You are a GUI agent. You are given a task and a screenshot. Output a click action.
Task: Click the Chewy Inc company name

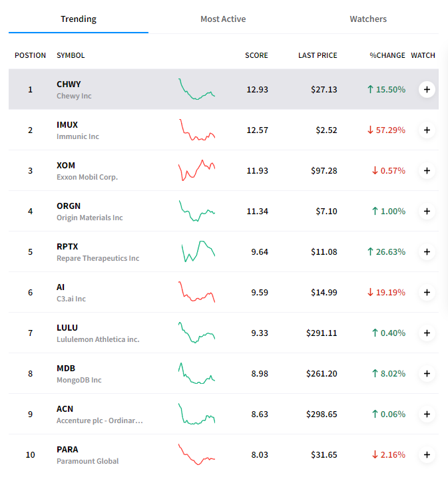tap(74, 96)
